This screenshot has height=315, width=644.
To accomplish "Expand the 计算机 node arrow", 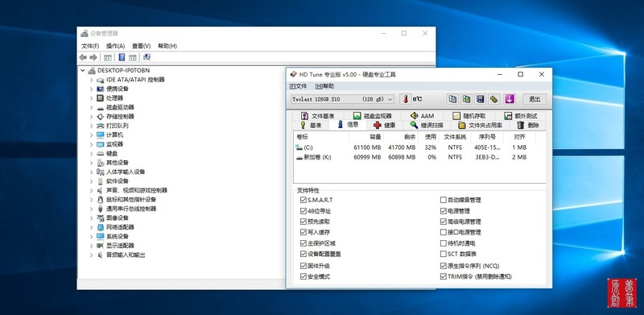I will pos(91,135).
